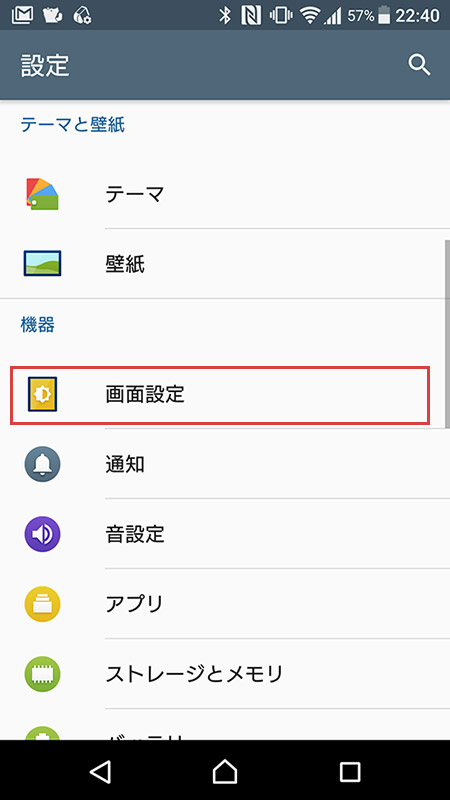450x800 pixels.
Task: Tap the 通知 bell icon
Action: [42, 464]
